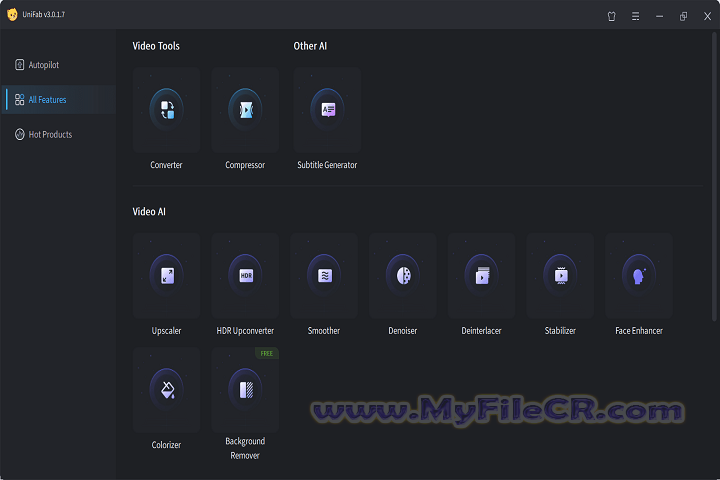Click the Upscaler label text
Screen dimensions: 720x480
(166, 331)
